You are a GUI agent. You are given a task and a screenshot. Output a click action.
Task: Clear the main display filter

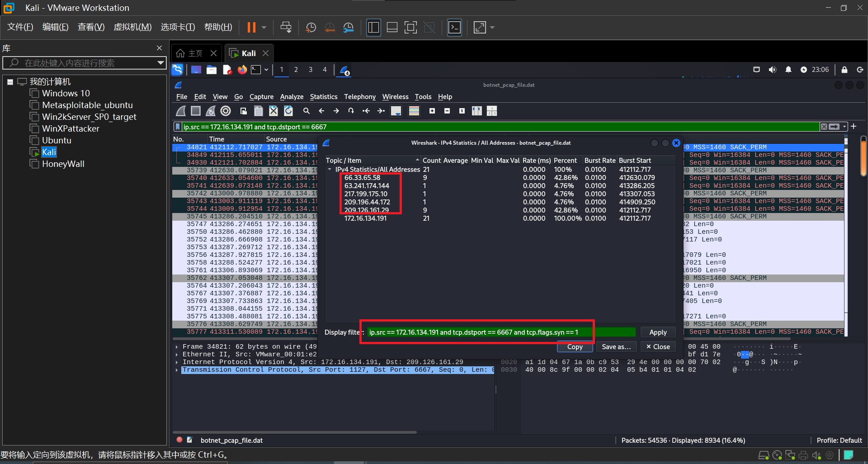(x=824, y=127)
